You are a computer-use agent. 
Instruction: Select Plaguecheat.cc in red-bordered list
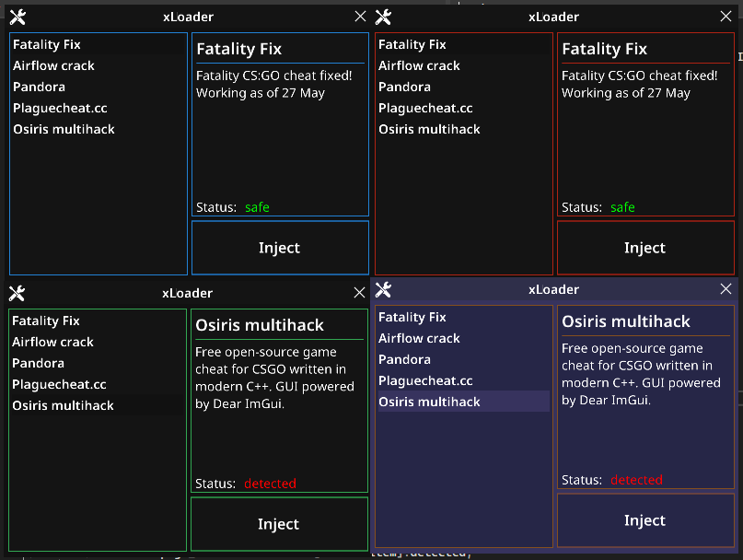click(463, 108)
